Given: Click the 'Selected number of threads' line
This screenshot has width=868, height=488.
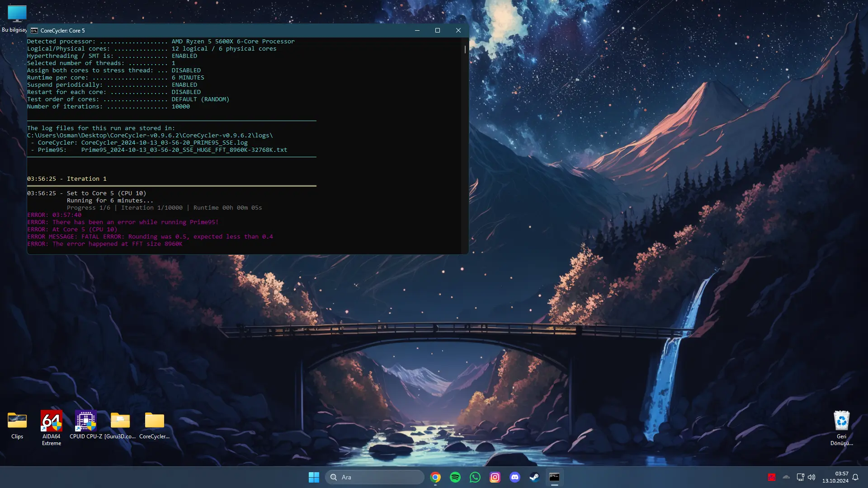Looking at the screenshot, I should (x=101, y=63).
